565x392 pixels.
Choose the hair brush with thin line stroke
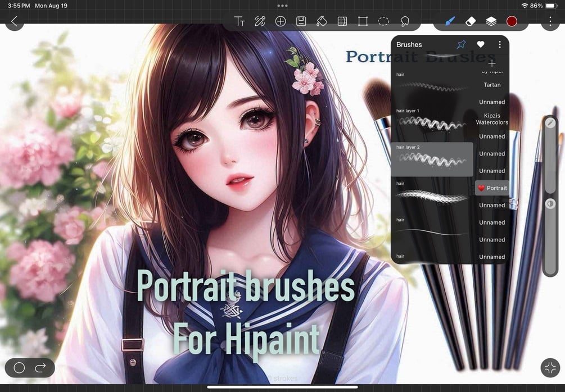pyautogui.click(x=432, y=231)
